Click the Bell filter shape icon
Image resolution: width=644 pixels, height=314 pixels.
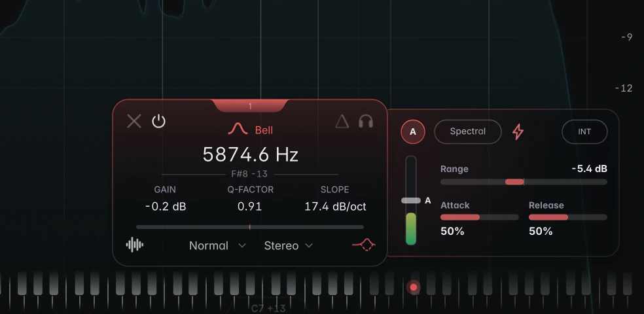pyautogui.click(x=238, y=130)
